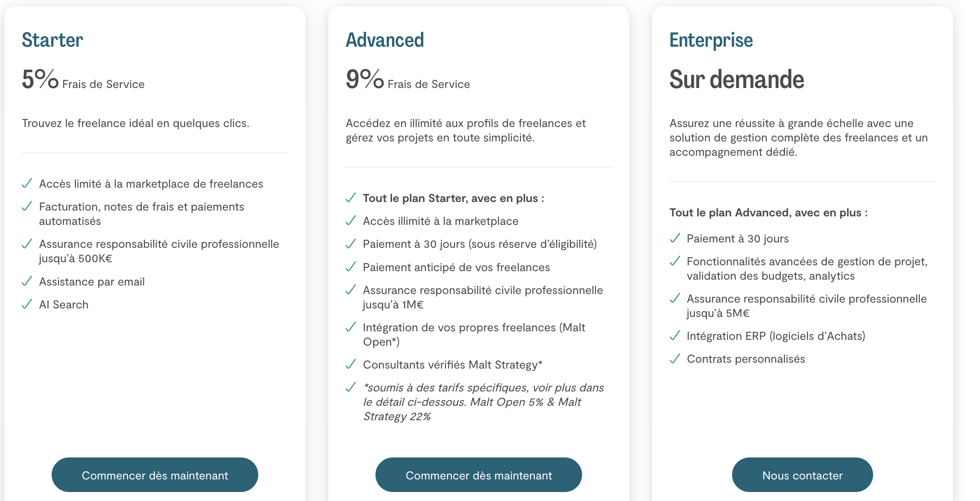980x501 pixels.
Task: Click checkmark beside Facturation, notes de frais
Action: point(27,207)
